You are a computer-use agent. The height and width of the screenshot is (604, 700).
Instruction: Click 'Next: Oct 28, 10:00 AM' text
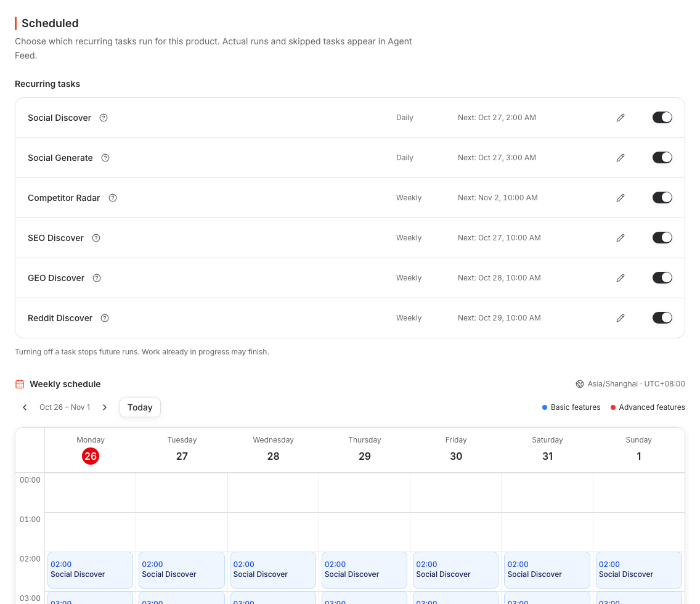pos(499,278)
